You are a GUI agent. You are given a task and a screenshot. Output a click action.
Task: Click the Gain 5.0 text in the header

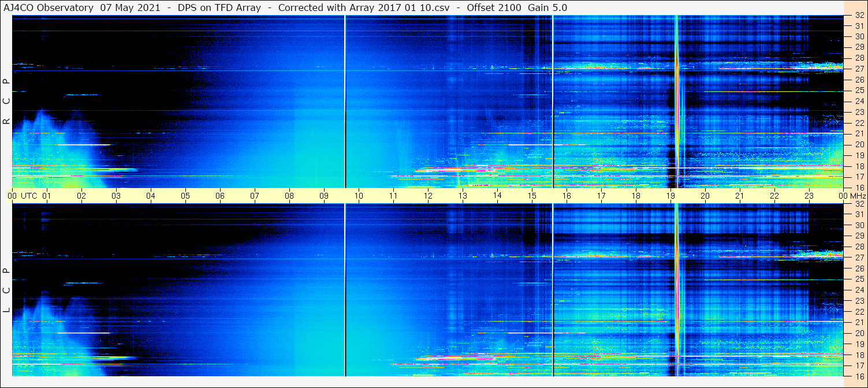pyautogui.click(x=547, y=7)
